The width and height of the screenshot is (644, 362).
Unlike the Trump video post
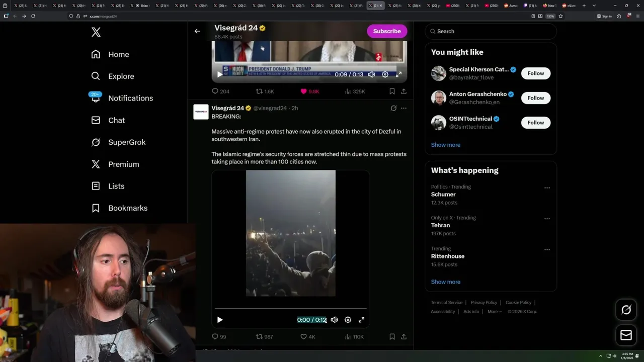click(x=310, y=92)
